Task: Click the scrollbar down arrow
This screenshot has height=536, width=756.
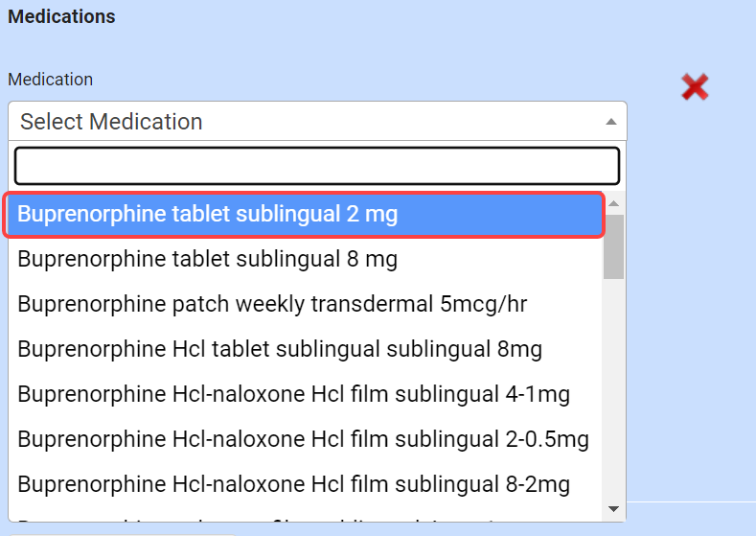Action: (x=613, y=508)
